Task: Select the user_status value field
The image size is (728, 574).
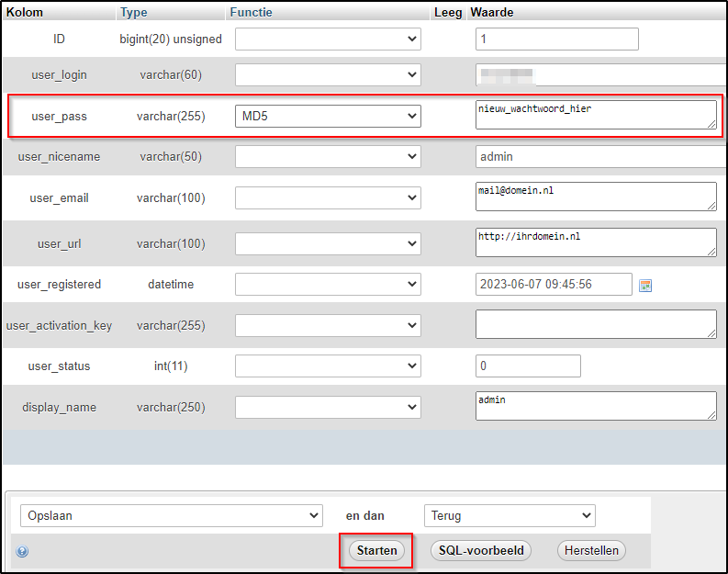Action: [x=528, y=366]
